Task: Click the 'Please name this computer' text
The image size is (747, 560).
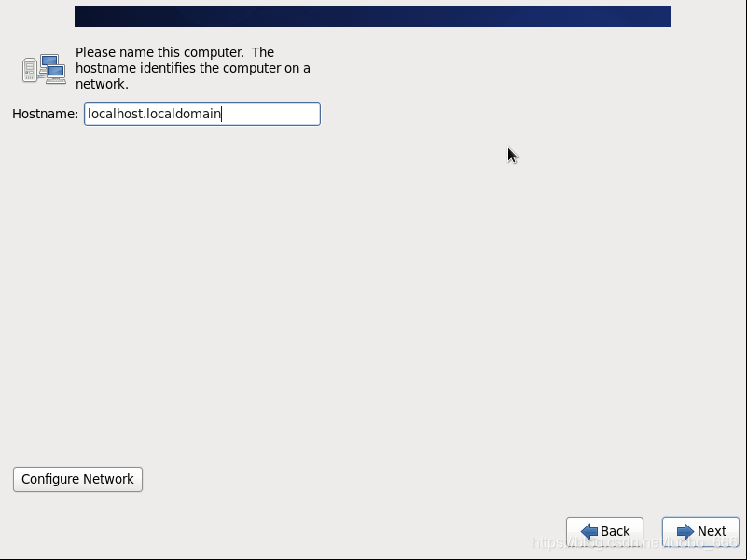Action: [159, 52]
